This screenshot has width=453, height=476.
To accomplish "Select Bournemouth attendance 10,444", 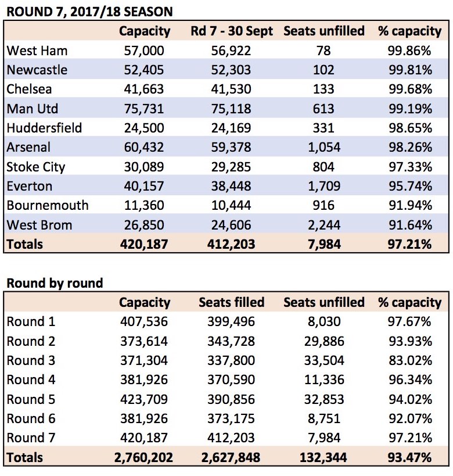I will pos(231,206).
